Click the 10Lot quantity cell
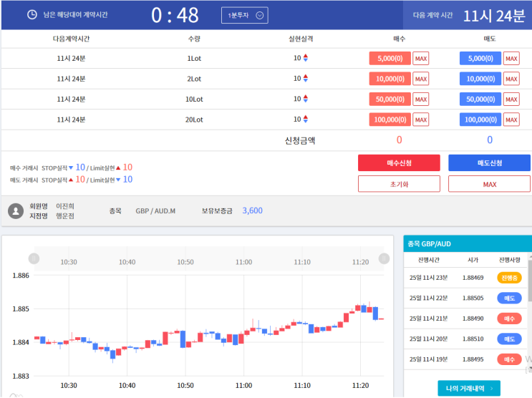Screen dimensions: 532x398 [x=194, y=99]
